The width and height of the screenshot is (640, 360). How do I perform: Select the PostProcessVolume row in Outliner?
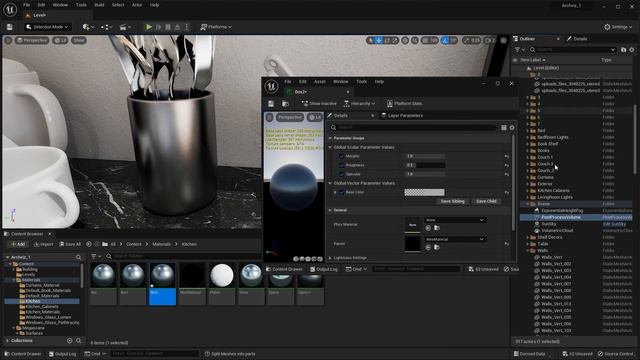point(576,217)
